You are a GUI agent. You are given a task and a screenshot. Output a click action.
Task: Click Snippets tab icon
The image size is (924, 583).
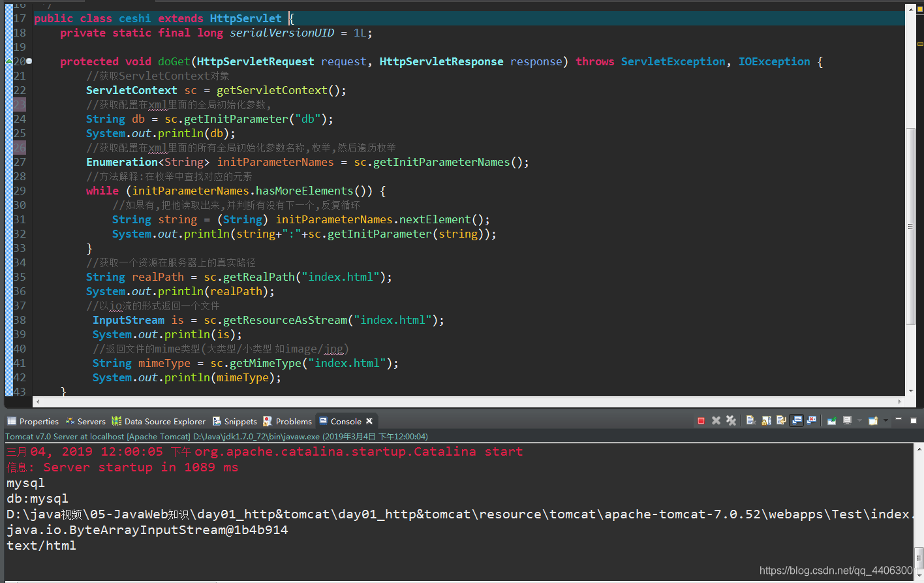coord(217,421)
